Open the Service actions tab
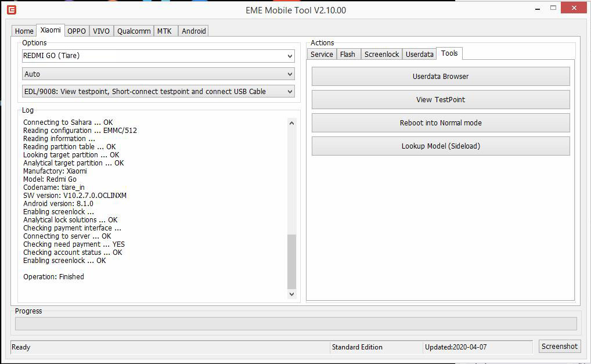Viewport: 591px width, 364px height. [x=322, y=54]
